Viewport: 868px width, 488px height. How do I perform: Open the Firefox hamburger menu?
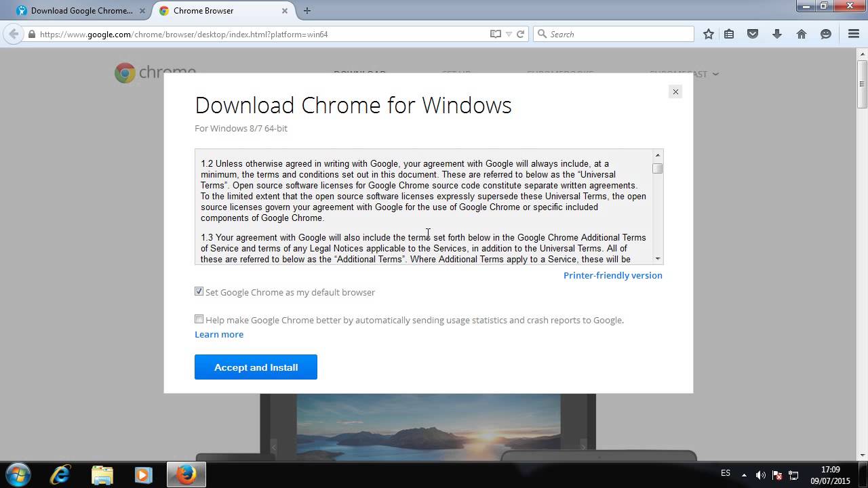point(854,34)
